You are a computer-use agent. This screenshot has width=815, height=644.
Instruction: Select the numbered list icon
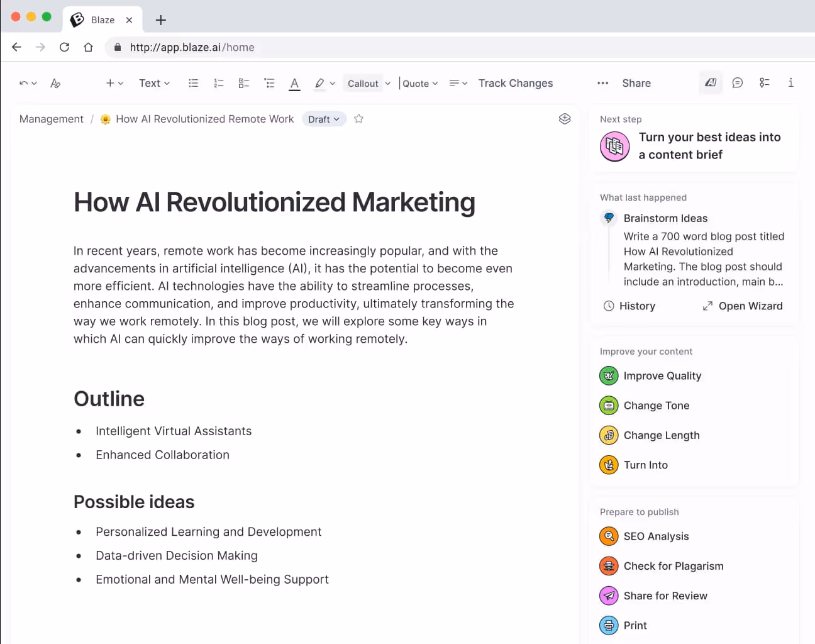(x=218, y=82)
